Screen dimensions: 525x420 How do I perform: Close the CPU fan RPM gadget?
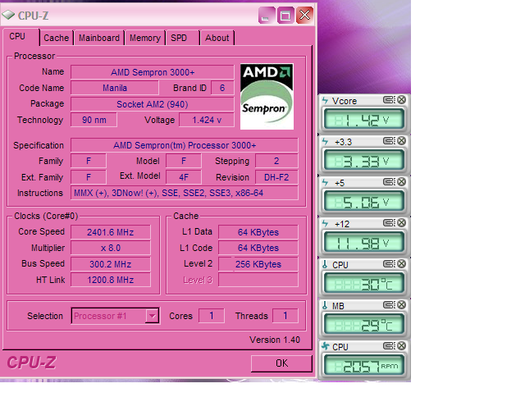tap(401, 345)
